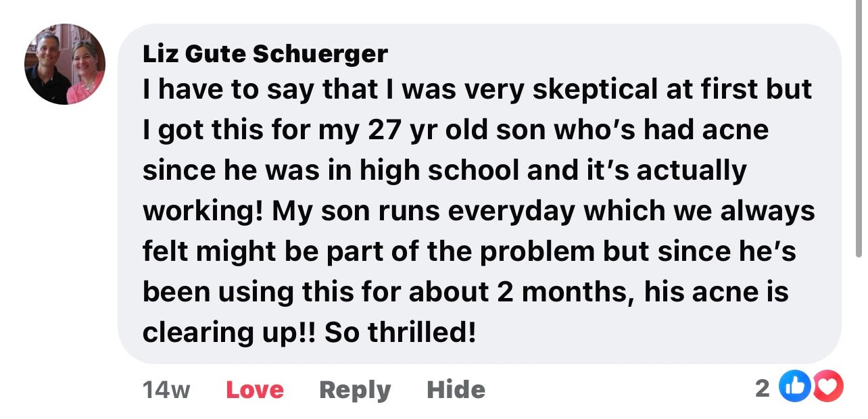Viewport: 868px width, 419px height.
Task: Click the phrase "So thrilled!" in comment
Action: coord(400,333)
